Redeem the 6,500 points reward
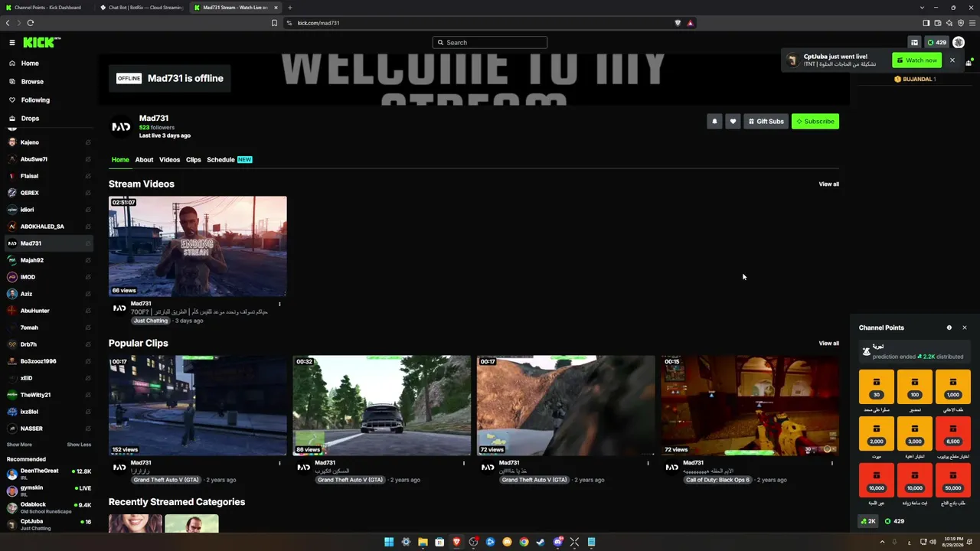980x551 pixels. (953, 433)
